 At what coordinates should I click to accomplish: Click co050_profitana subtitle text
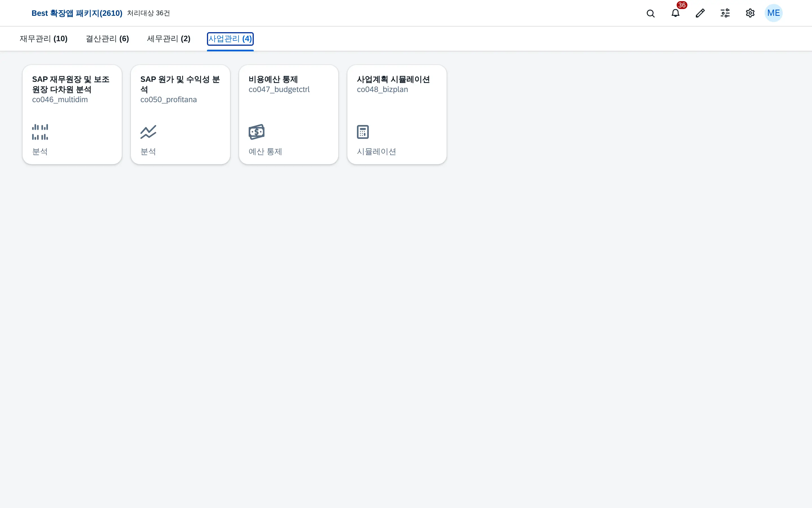click(x=168, y=100)
